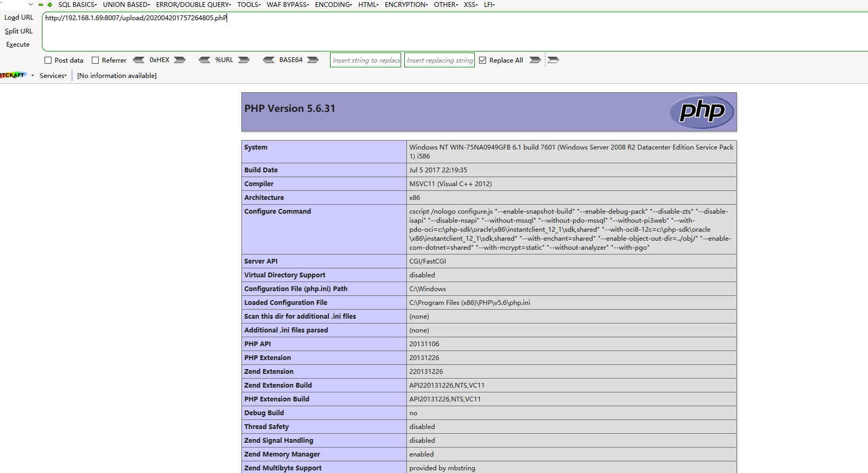Click the 'Jul 5 2017 22:19:35' value
This screenshot has height=473, width=868.
click(438, 170)
